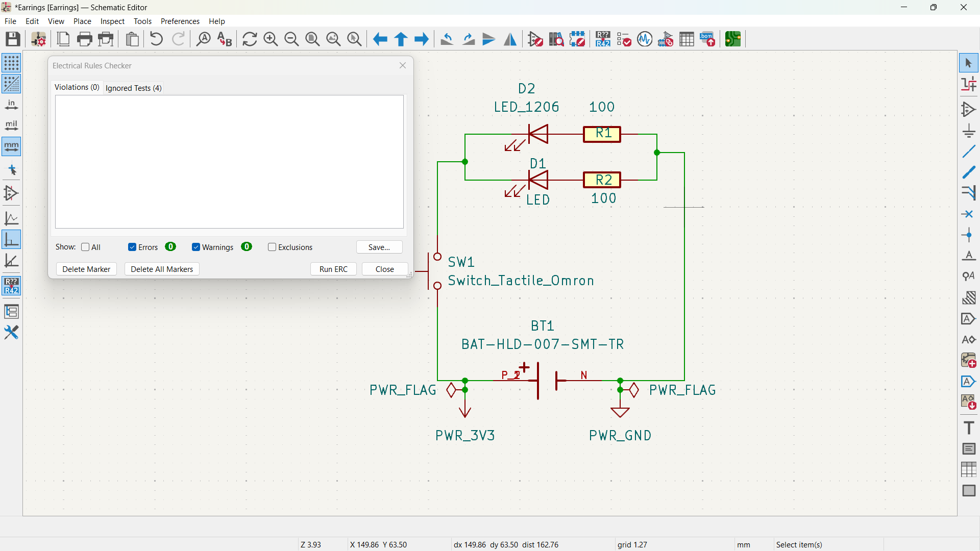This screenshot has height=551, width=980.
Task: Generate Bill of Materials icon
Action: (707, 39)
